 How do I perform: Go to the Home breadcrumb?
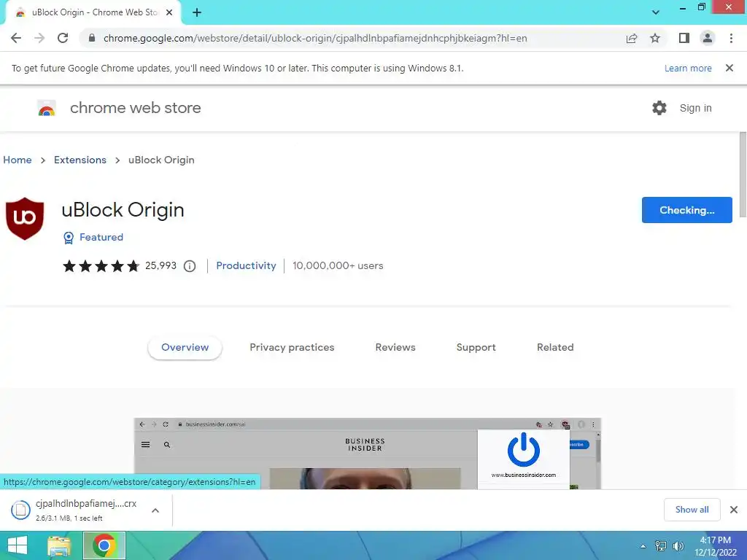click(x=18, y=160)
